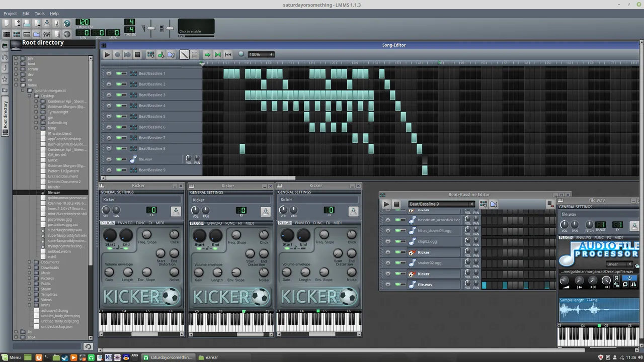644x362 pixels.
Task: Play pattern in Beat+Bassline Editor
Action: [386, 204]
